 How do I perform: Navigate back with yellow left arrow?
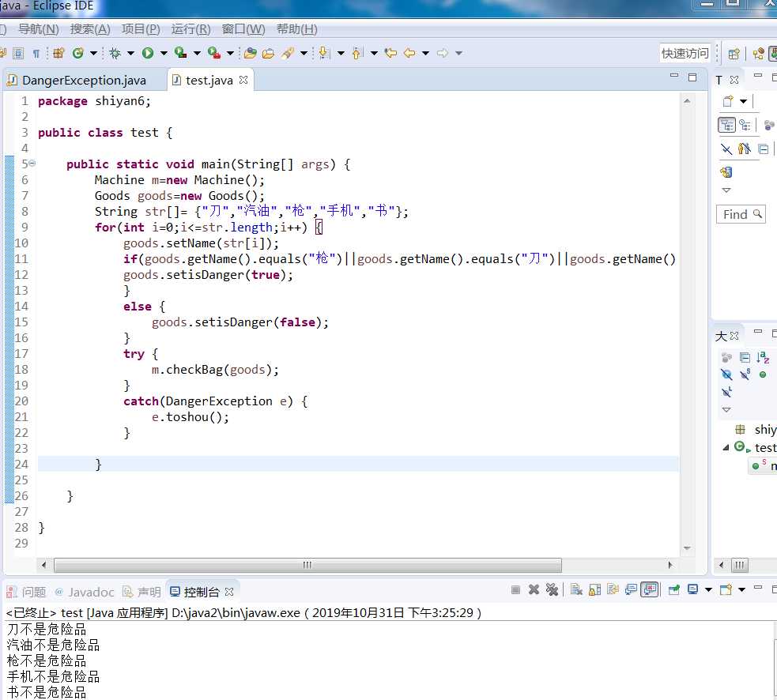(409, 53)
